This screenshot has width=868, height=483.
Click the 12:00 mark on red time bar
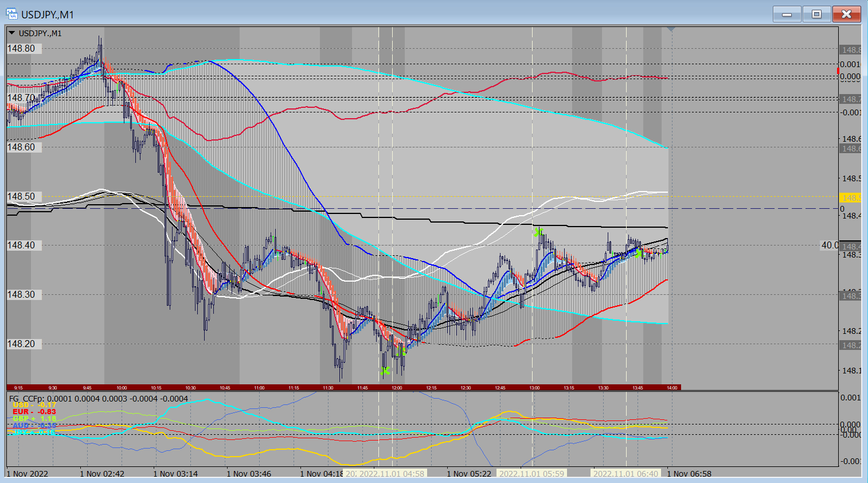click(x=397, y=388)
